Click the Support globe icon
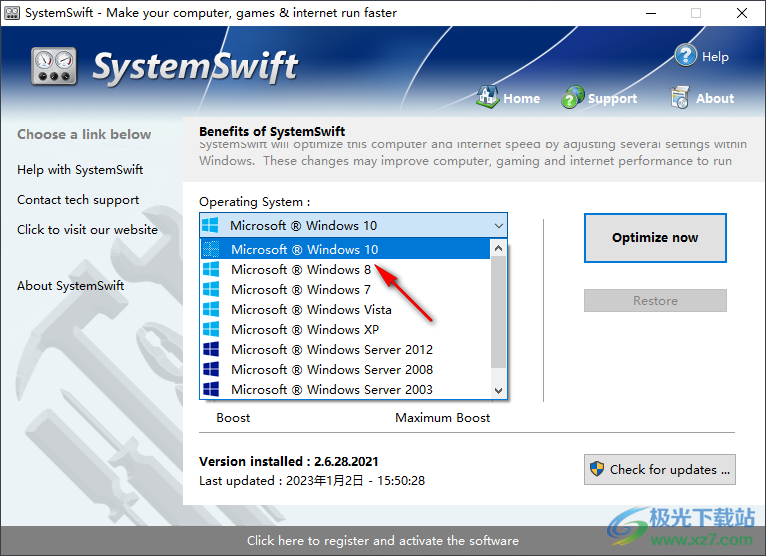Viewport: 766px width, 556px height. [573, 97]
